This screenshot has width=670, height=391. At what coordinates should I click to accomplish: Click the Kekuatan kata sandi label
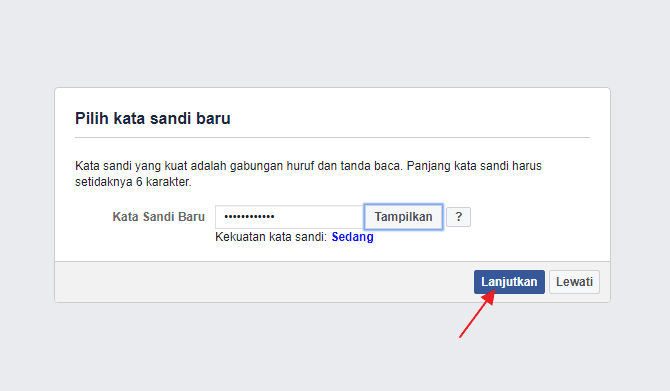coord(271,237)
